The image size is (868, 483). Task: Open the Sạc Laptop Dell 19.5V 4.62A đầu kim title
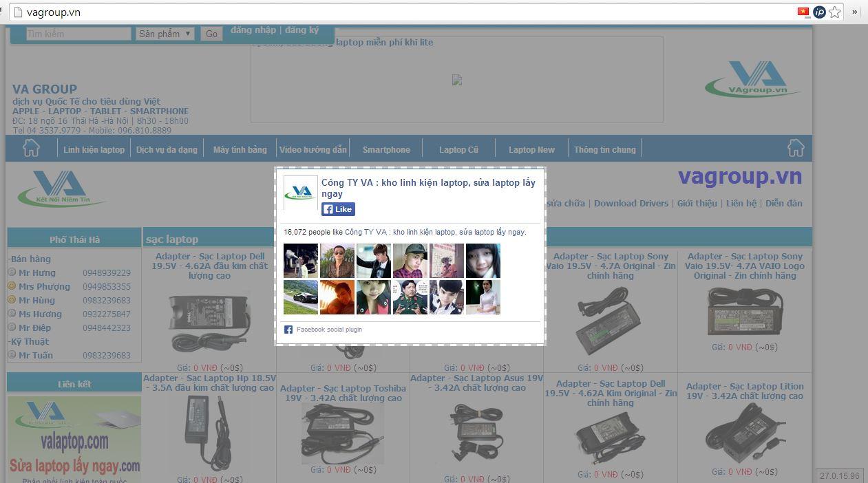pos(210,266)
